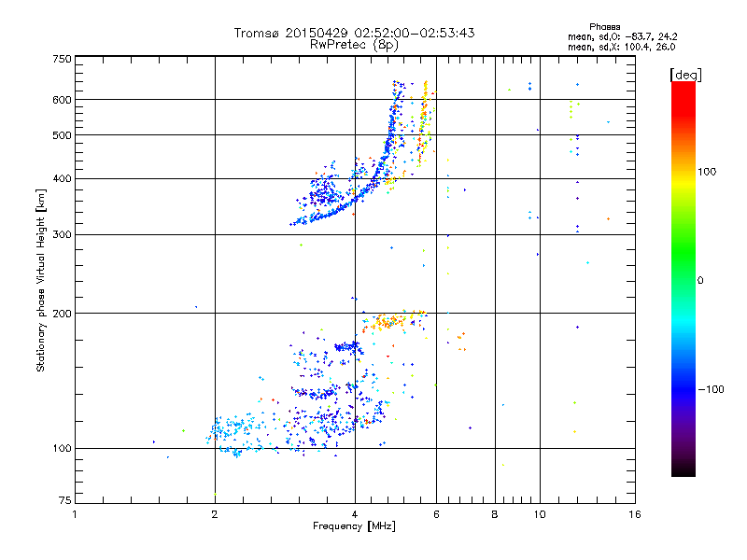The width and height of the screenshot is (747, 560).
Task: Click the x-axis tick label '6'
Action: 436,514
